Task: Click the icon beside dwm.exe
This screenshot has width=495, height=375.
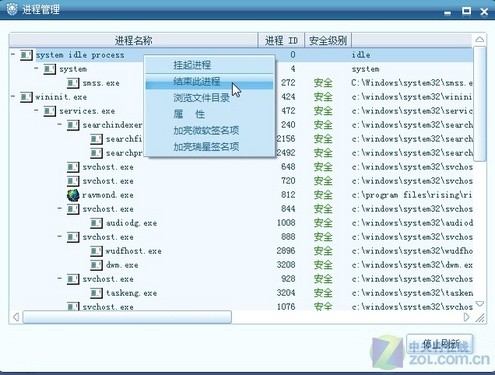Action: [96, 265]
